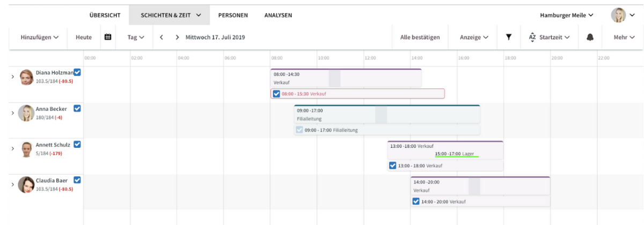
Task: Click Diana Holzman's profile photo
Action: [x=26, y=77]
